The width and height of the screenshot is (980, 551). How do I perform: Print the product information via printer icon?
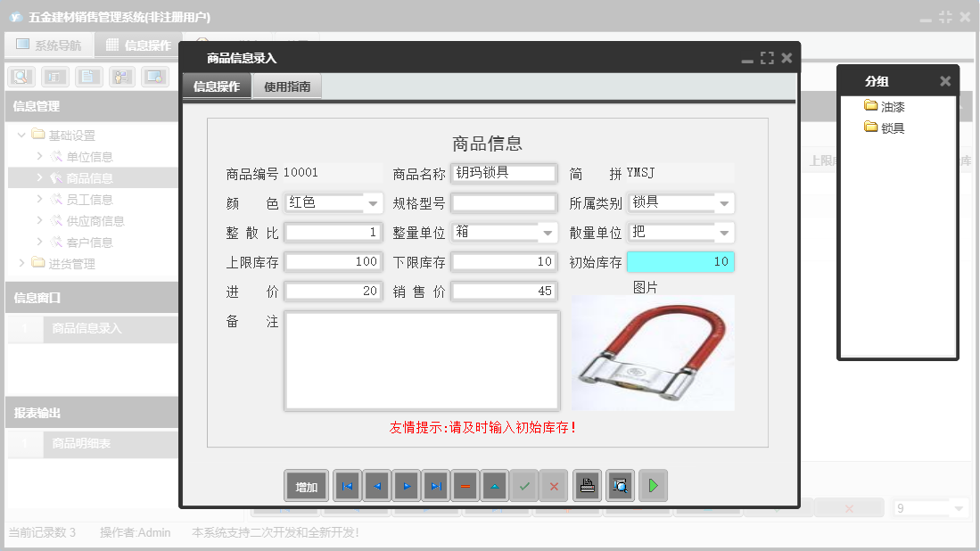click(587, 486)
